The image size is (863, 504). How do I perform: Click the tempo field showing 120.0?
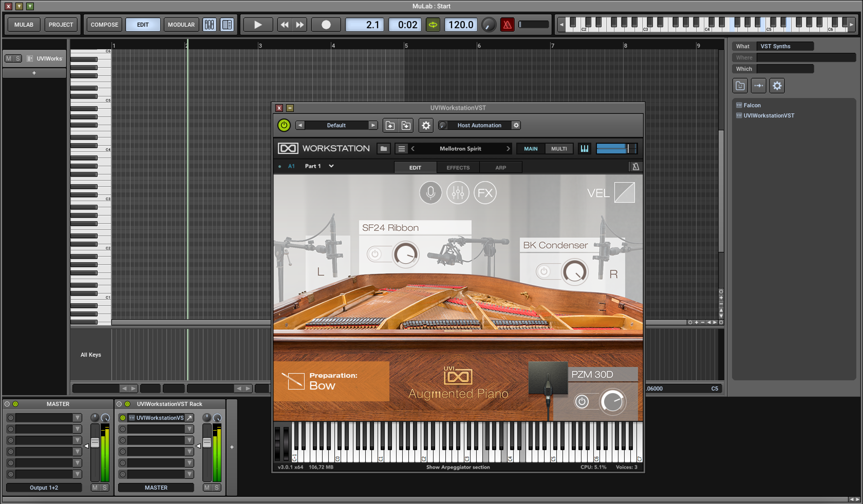pos(461,25)
